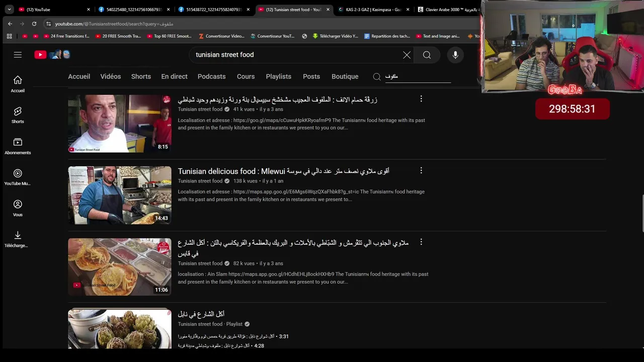
Task: Switch to the 540225480 Facebook tab
Action: point(134,10)
